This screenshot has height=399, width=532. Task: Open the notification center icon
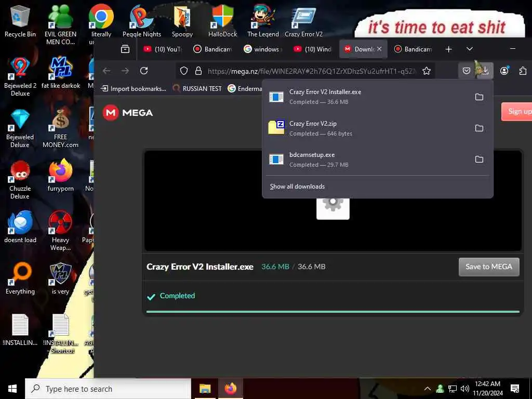pyautogui.click(x=515, y=389)
